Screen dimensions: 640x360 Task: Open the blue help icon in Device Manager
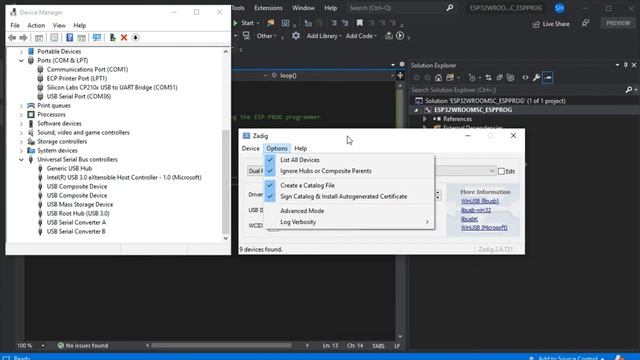69,38
